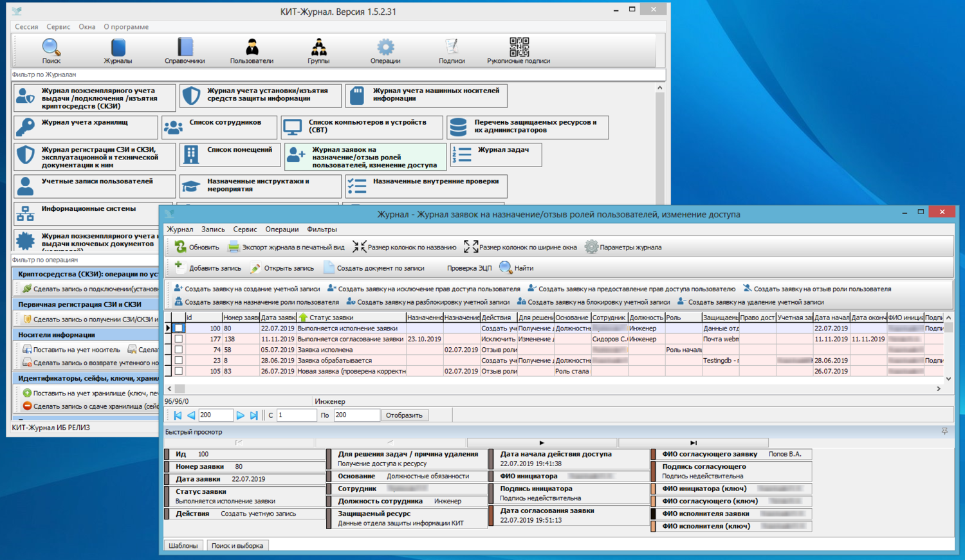Open Журнал учета хранилищ tile
This screenshot has width=965, height=560.
pos(86,127)
